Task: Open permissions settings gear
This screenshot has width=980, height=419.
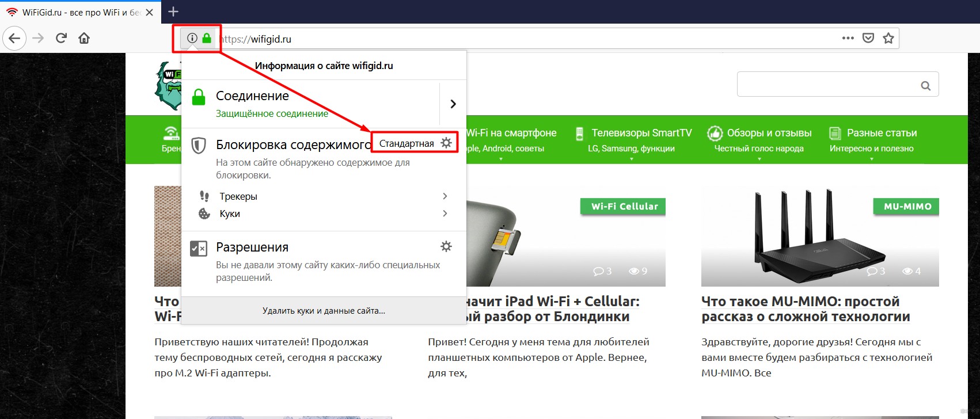Action: tap(446, 246)
